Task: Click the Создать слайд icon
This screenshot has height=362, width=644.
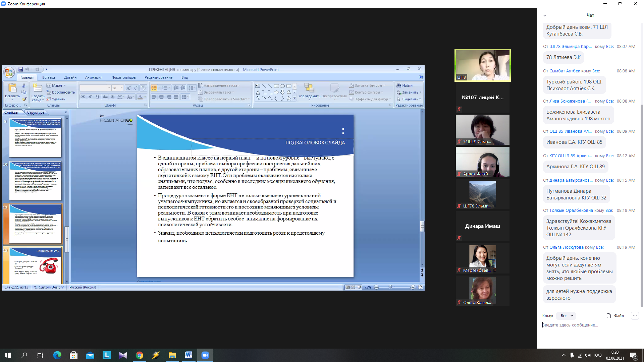Action: (x=37, y=88)
